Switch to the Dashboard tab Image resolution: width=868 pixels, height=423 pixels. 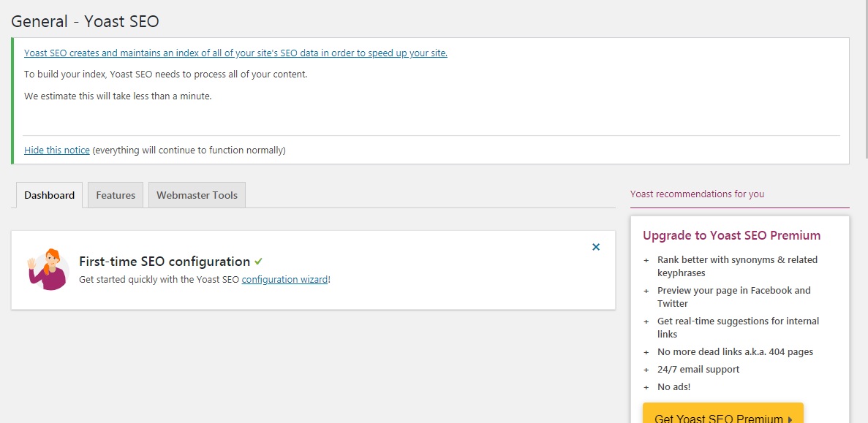49,195
